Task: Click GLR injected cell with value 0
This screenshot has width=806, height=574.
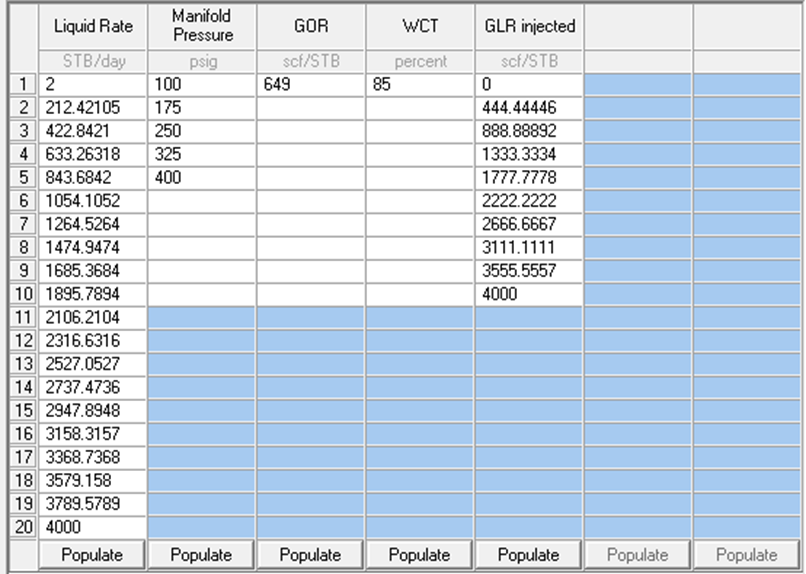Action: (529, 84)
